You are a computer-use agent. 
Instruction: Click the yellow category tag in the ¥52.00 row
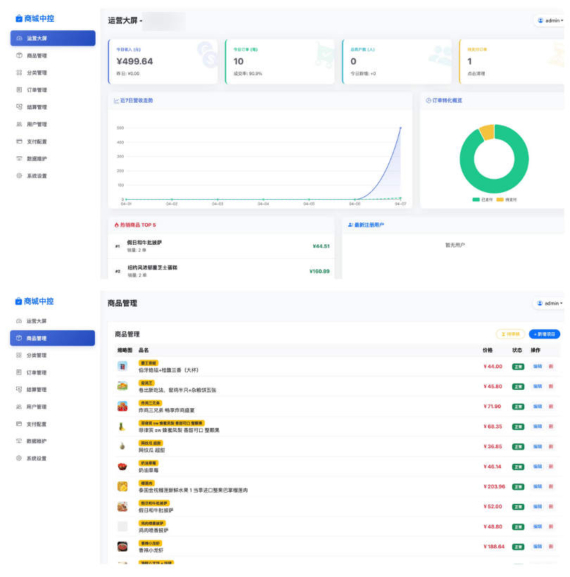(154, 503)
